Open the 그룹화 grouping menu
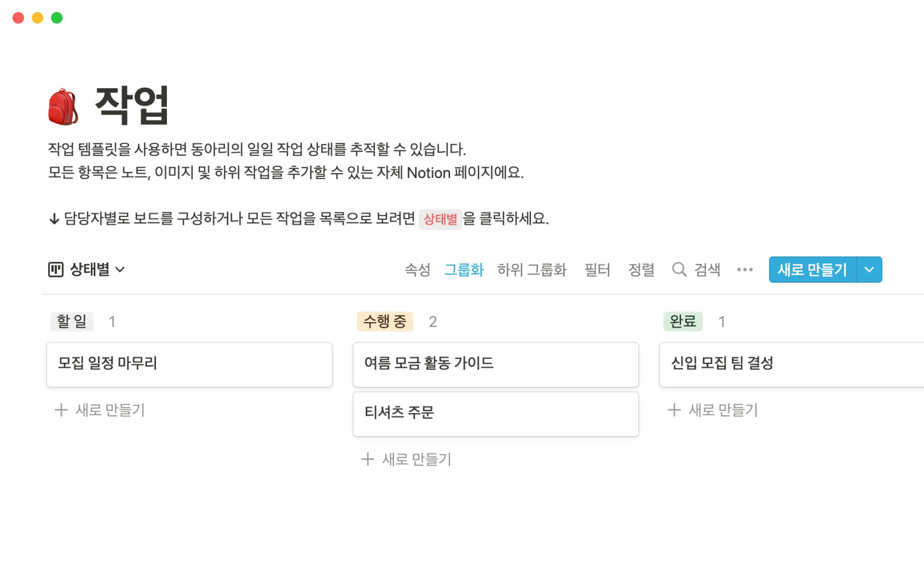The height and width of the screenshot is (578, 924). 463,269
